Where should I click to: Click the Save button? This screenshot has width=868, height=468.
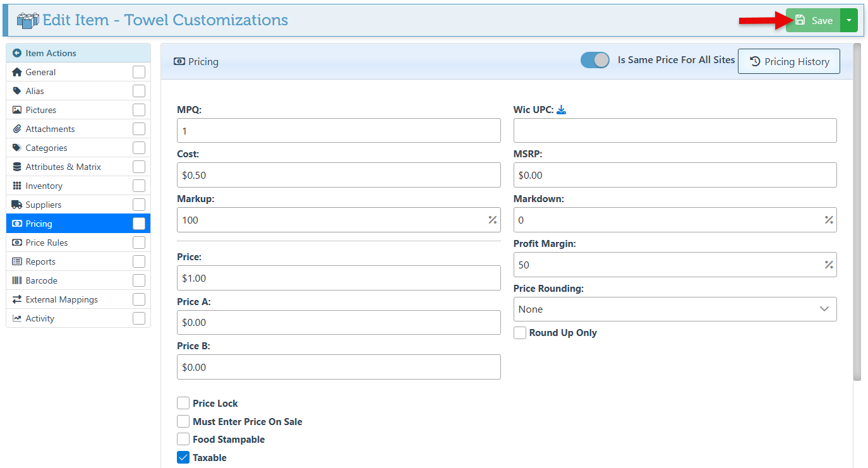[x=813, y=20]
